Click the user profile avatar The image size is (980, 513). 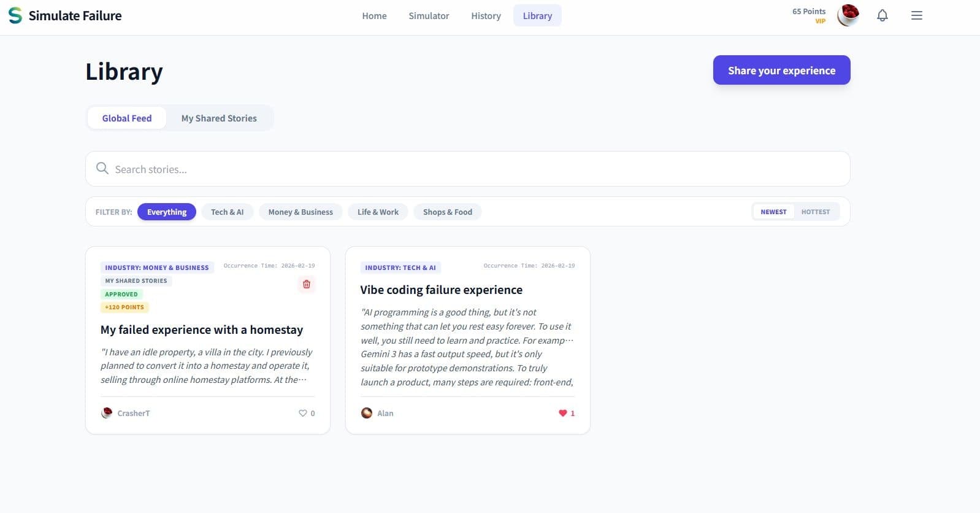coord(848,15)
